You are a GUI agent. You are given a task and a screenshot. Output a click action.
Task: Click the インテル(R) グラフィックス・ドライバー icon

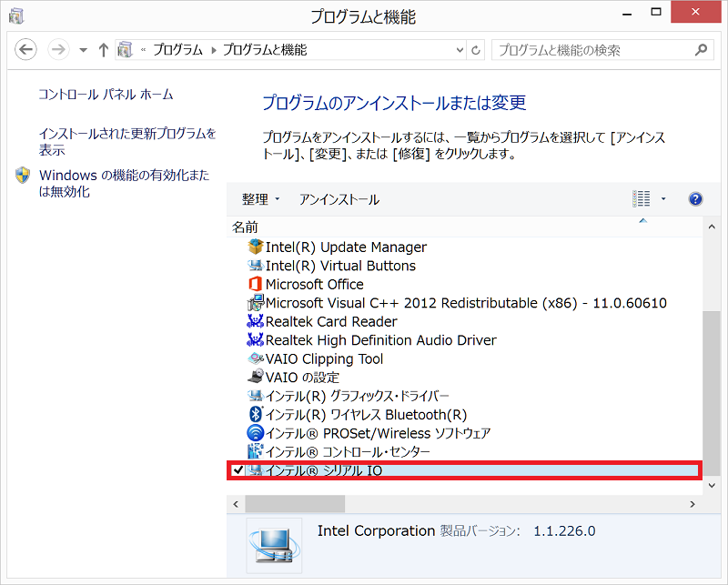[x=256, y=396]
